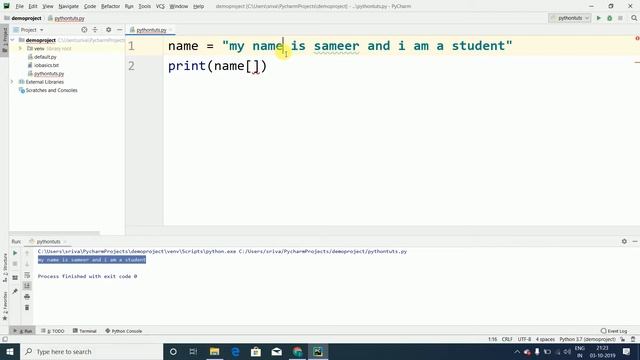Rerun pythontuts in the Run panel
The image size is (640, 360).
click(15, 253)
